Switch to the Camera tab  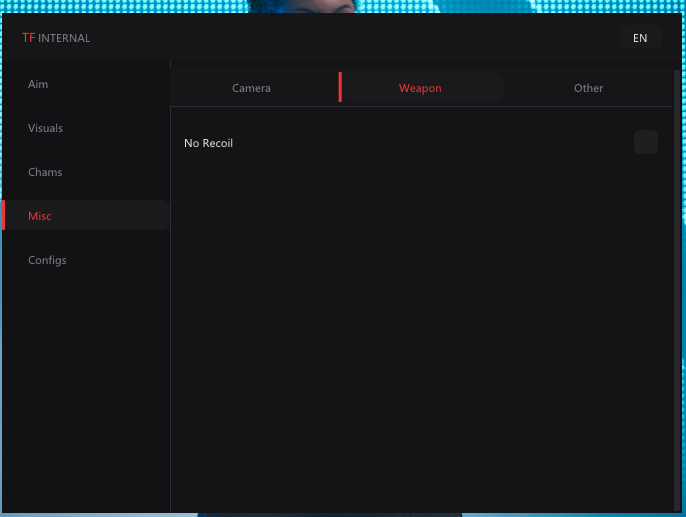coord(251,88)
